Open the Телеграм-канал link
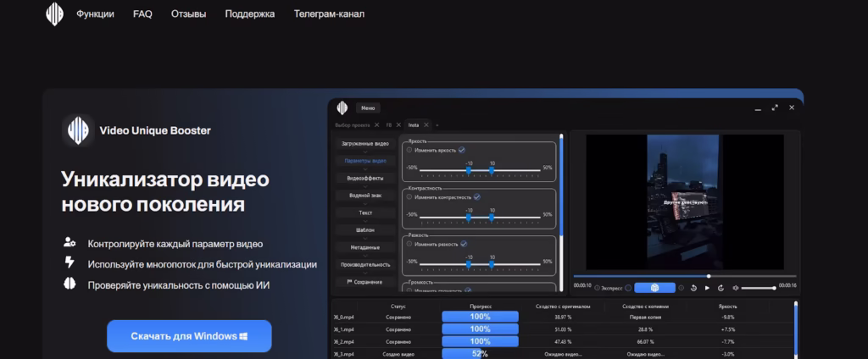The width and height of the screenshot is (868, 359). [x=329, y=14]
